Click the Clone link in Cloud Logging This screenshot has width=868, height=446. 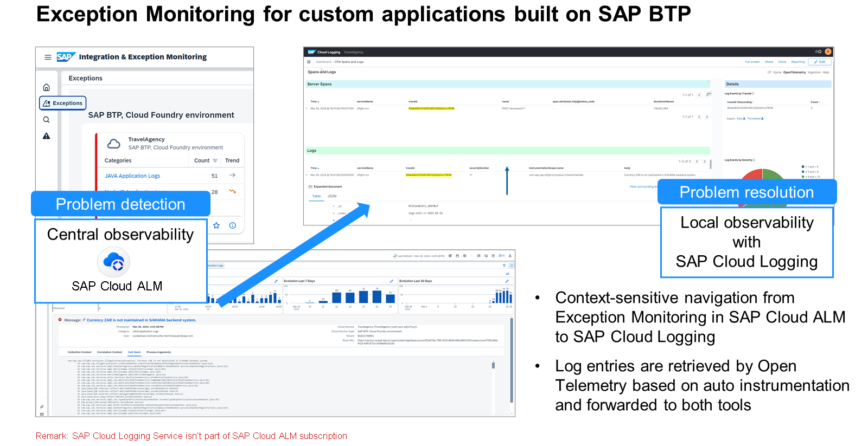782,62
